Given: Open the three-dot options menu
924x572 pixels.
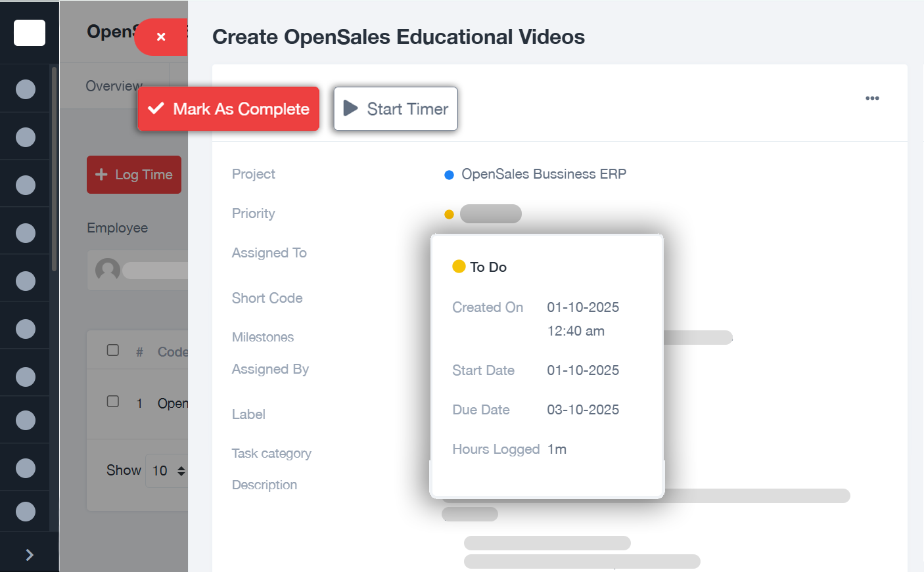Looking at the screenshot, I should click(x=872, y=97).
